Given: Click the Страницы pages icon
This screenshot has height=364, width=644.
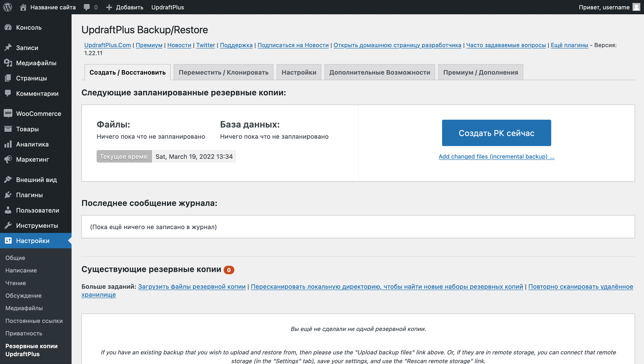Looking at the screenshot, I should [x=8, y=78].
